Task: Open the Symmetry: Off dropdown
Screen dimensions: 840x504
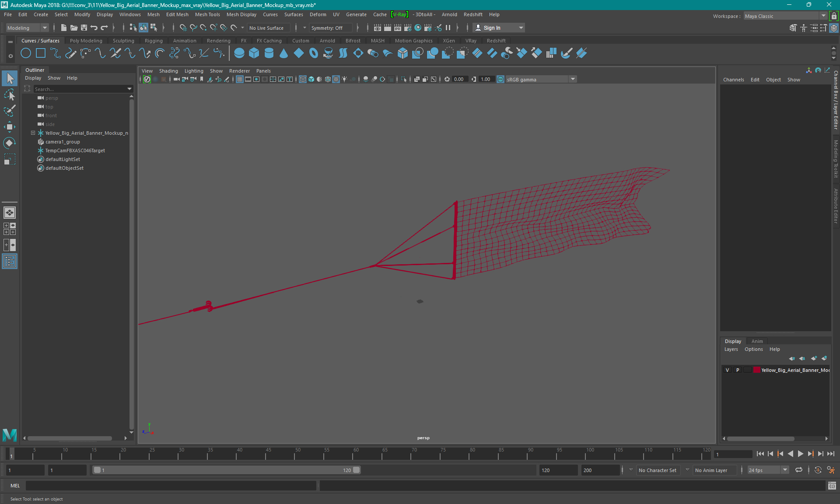Action: tap(305, 28)
